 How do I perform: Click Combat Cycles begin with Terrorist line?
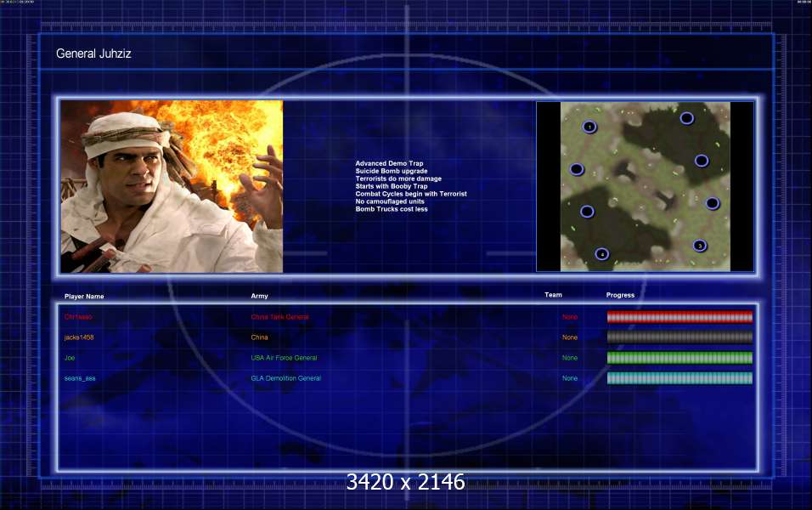pyautogui.click(x=411, y=194)
